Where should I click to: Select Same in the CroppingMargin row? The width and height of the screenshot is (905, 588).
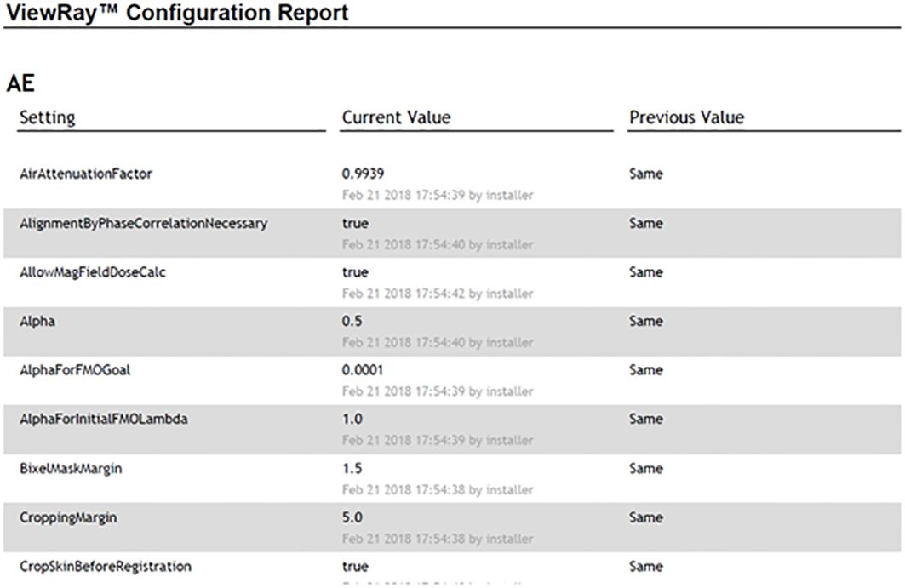click(x=646, y=517)
